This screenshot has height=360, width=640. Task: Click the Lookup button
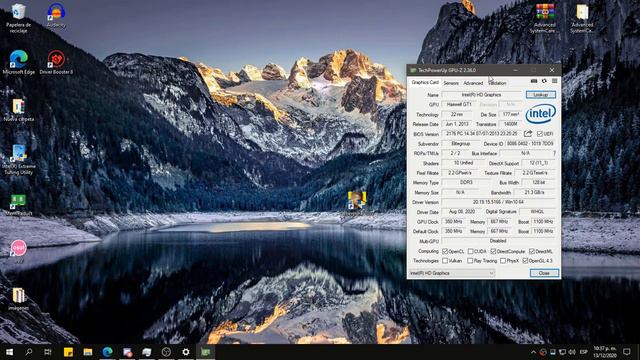tap(540, 95)
